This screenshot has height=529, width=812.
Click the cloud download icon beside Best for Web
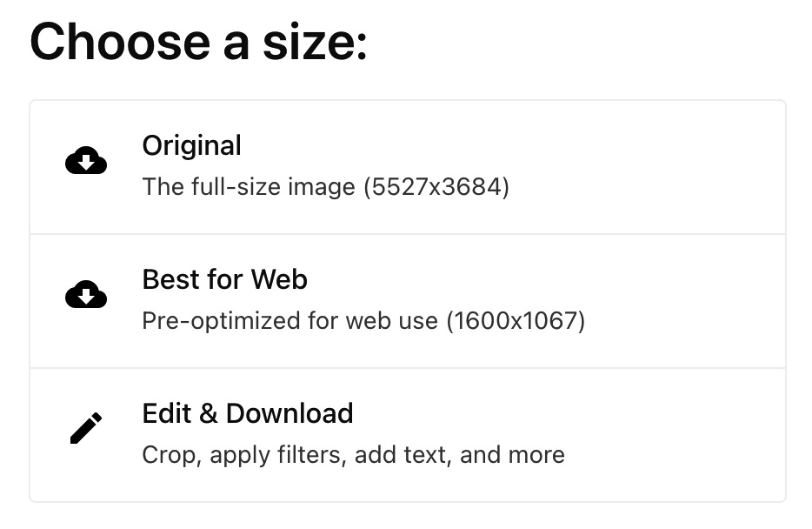coord(86,295)
